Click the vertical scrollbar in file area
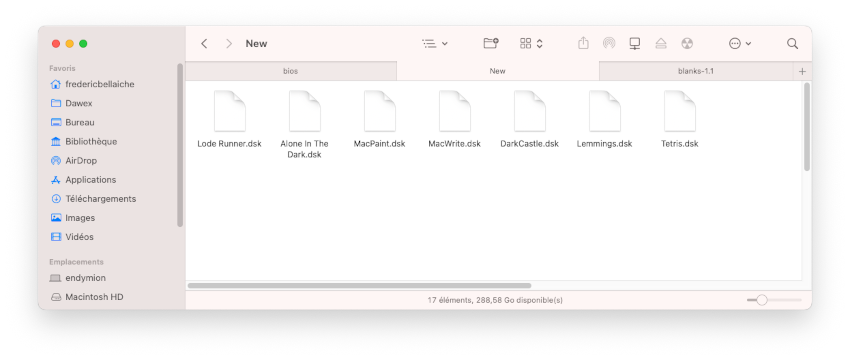Viewport: 850px width, 360px height. tap(807, 127)
